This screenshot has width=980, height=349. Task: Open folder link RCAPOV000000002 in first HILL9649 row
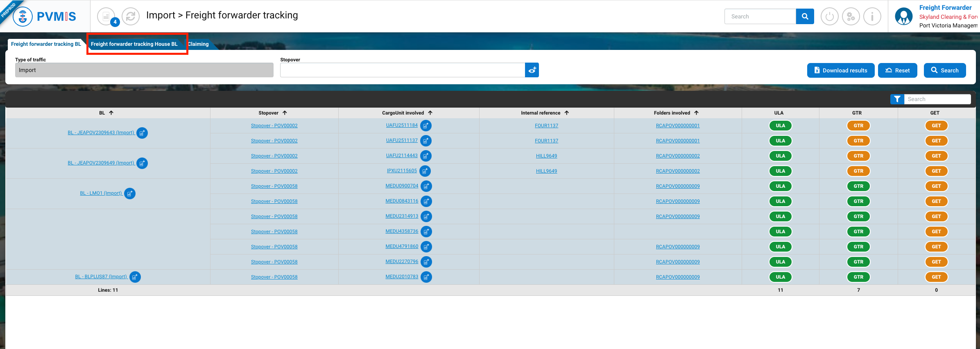pos(678,156)
